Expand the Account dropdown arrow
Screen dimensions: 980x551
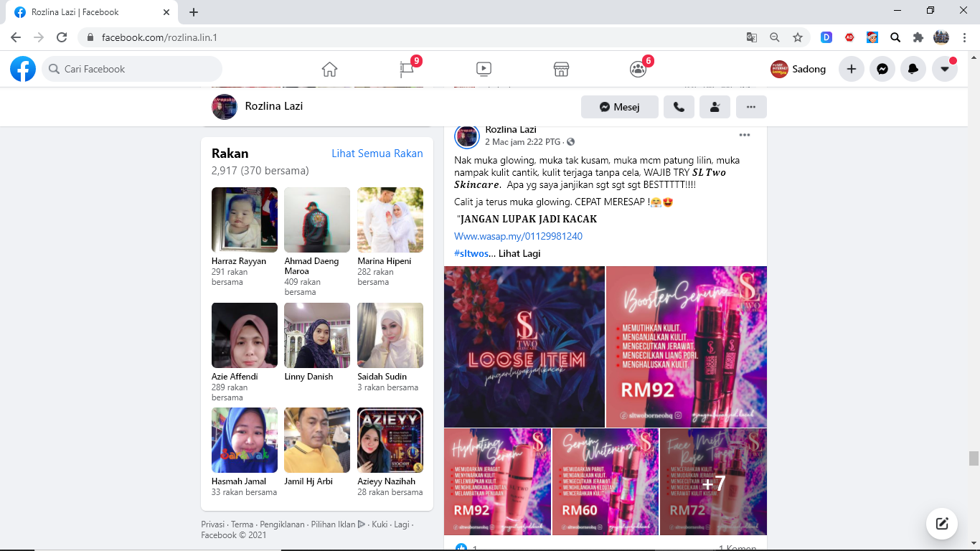click(945, 69)
